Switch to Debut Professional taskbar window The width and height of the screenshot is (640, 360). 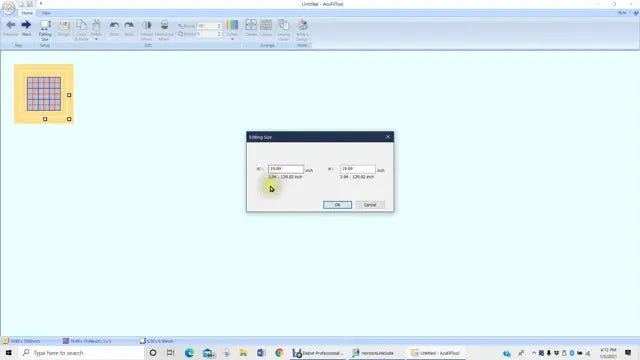click(318, 353)
